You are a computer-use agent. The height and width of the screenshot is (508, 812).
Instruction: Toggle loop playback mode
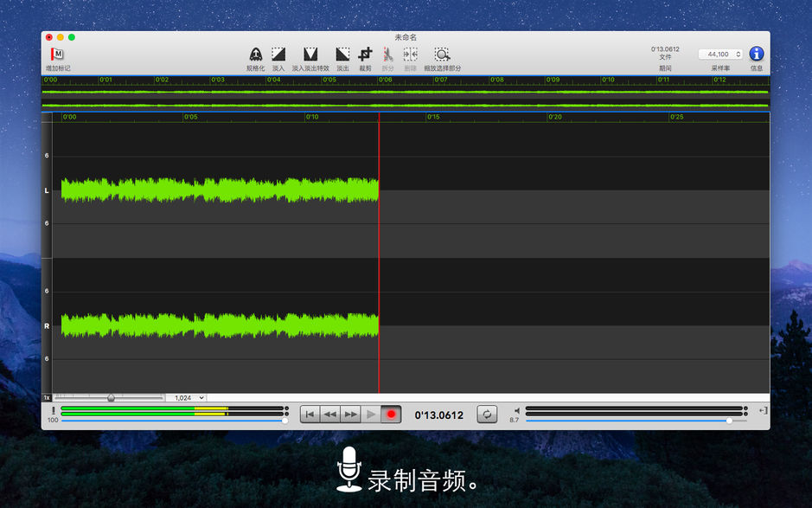486,414
